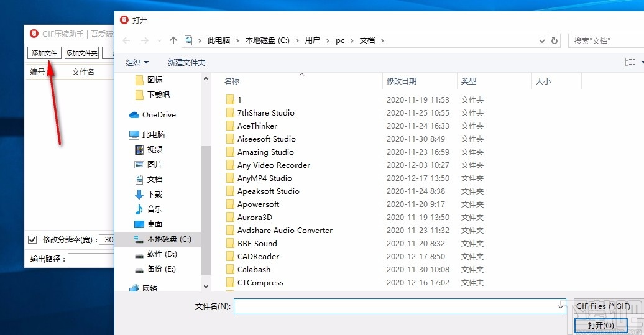Viewport: 644px width, 335px height.
Task: Click the 本地磁盘 (C:) breadcrumb segment
Action: pos(267,40)
